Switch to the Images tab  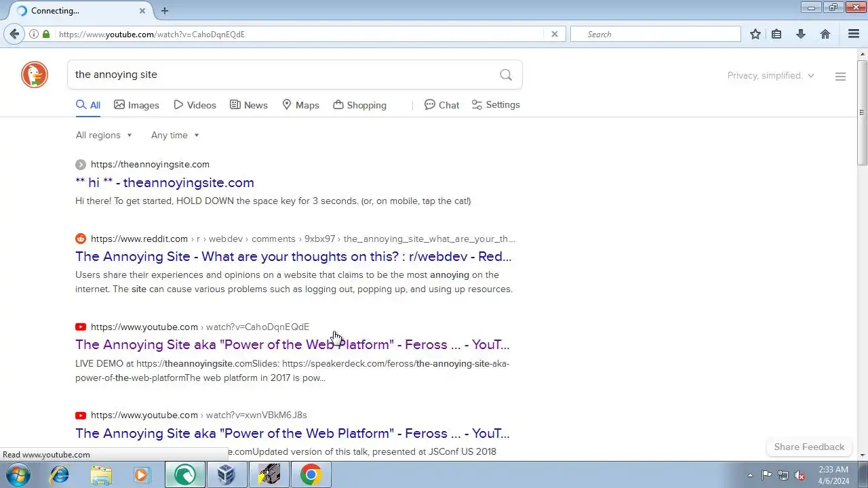pos(136,105)
